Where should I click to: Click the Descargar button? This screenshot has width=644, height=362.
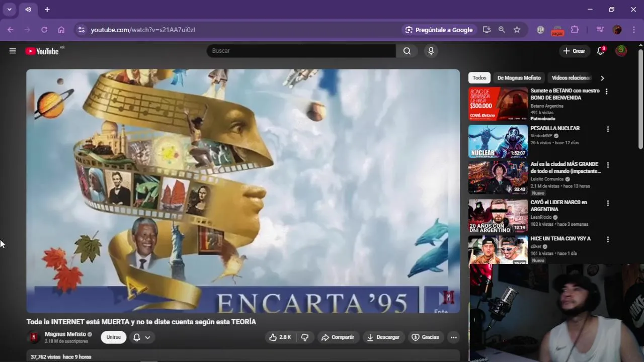[x=383, y=337]
